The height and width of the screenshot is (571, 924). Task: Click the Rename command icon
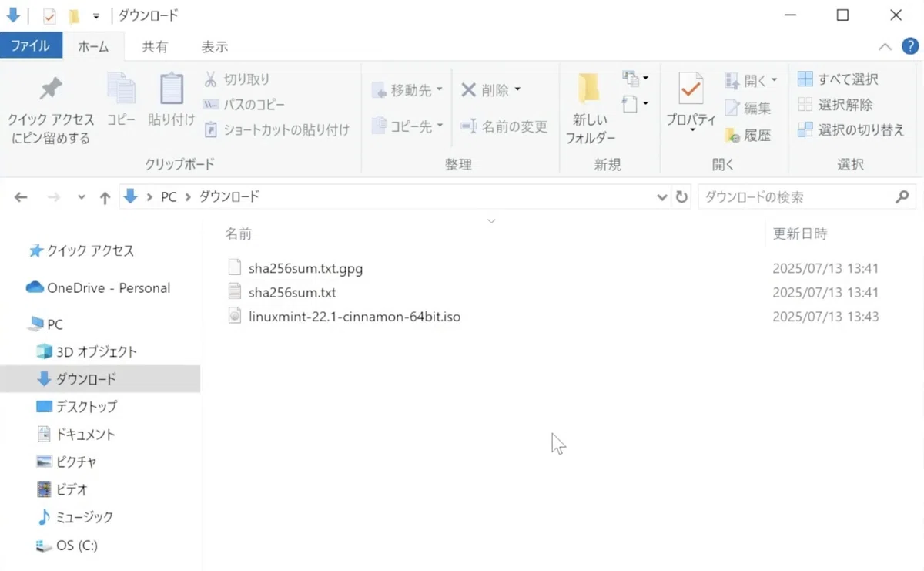point(469,126)
